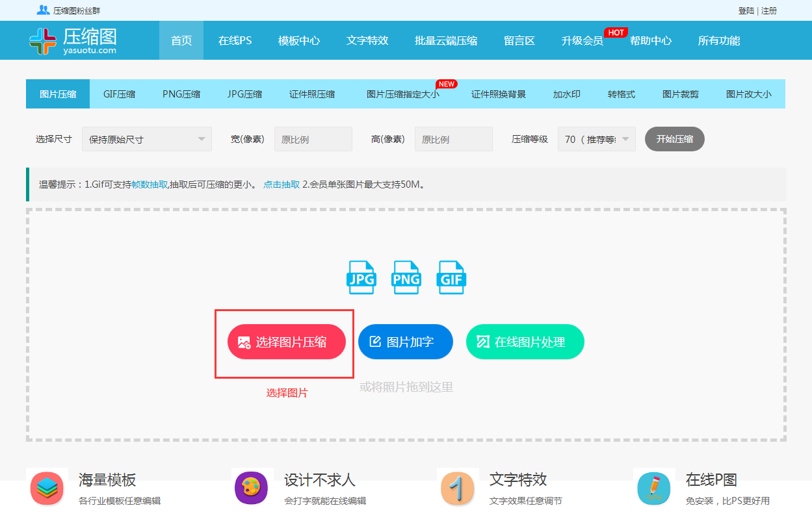Viewport: 812px width, 519px height.
Task: Click the 注册 link at top right
Action: pyautogui.click(x=770, y=10)
